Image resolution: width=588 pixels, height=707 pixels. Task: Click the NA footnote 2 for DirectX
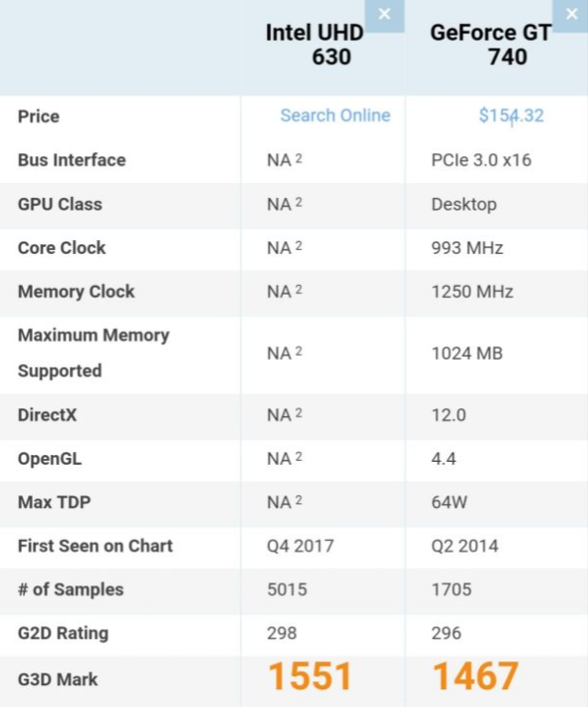298,413
